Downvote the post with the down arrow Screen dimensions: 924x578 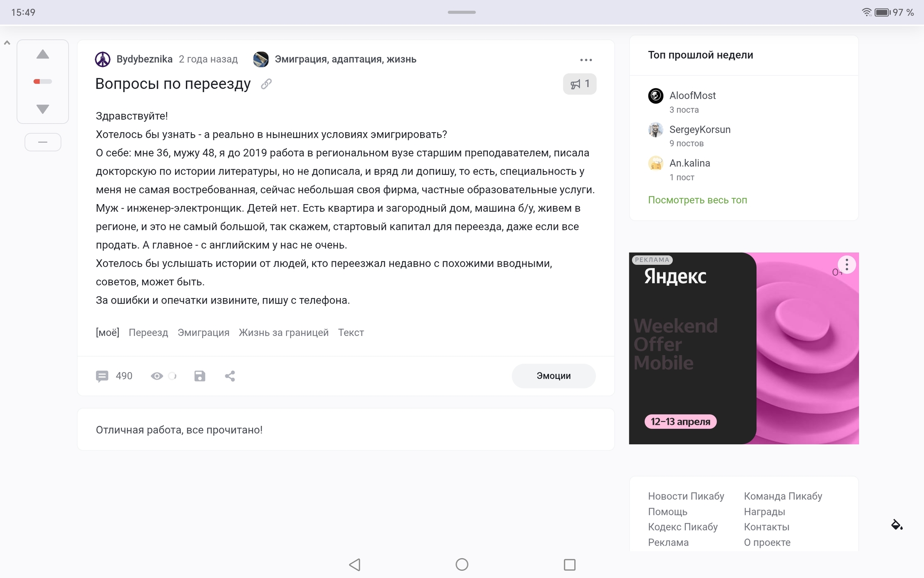pyautogui.click(x=43, y=109)
